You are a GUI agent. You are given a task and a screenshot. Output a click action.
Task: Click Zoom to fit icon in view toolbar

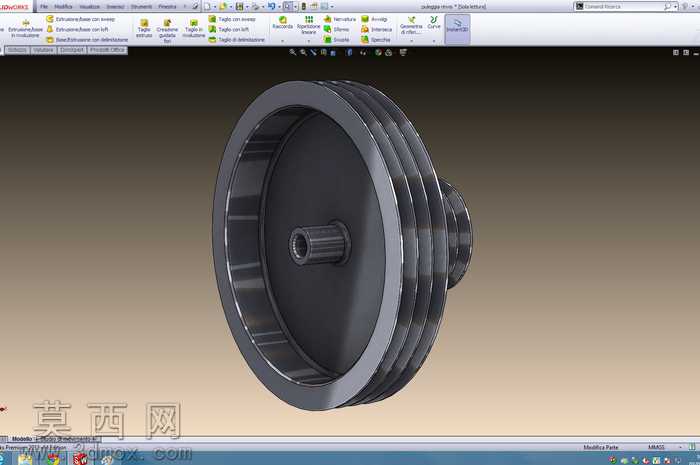click(293, 52)
